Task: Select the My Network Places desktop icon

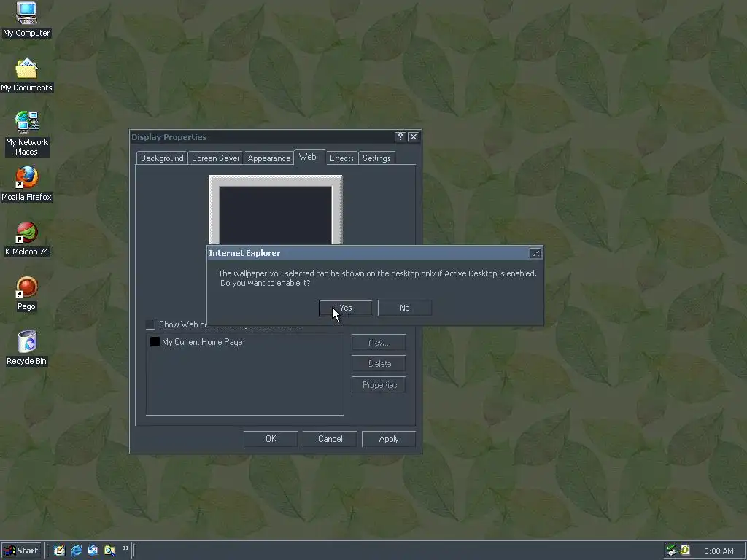Action: click(x=26, y=133)
